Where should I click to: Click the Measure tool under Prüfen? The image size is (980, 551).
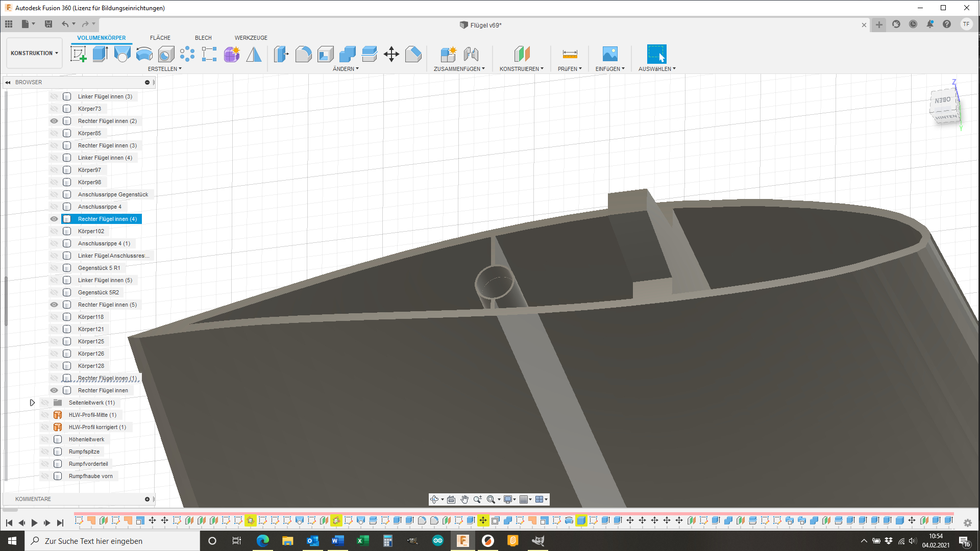(570, 54)
